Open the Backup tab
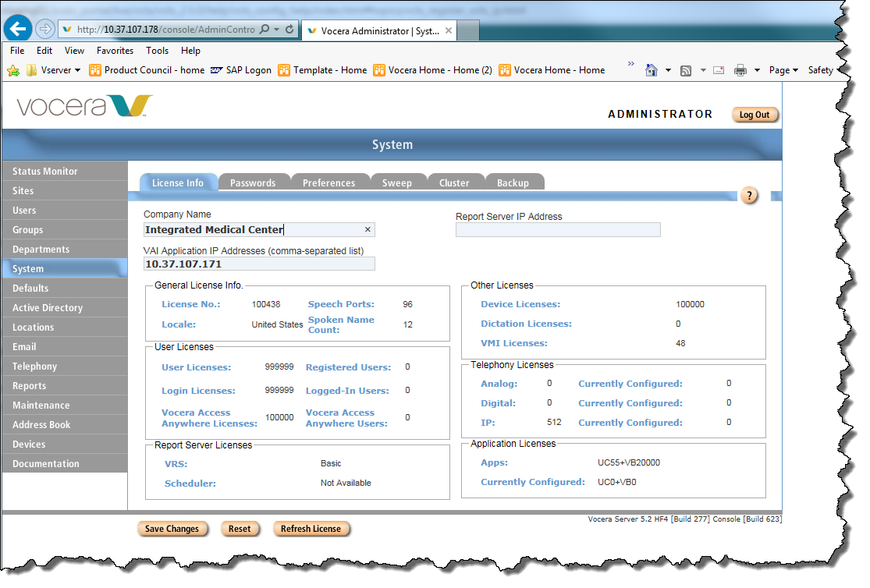Viewport: 870px width, 588px height. click(513, 182)
